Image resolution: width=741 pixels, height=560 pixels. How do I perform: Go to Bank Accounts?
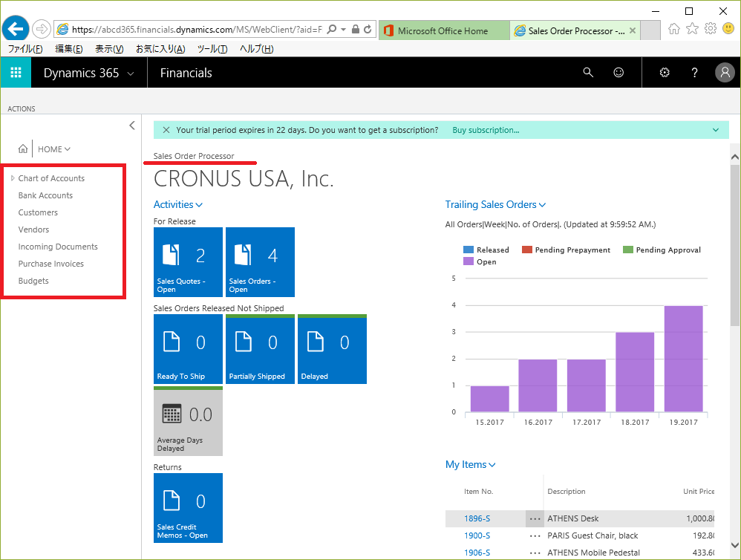(45, 195)
